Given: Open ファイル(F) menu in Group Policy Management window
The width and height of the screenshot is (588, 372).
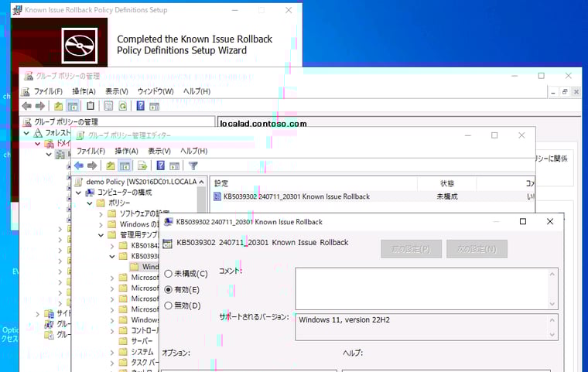Looking at the screenshot, I should (x=48, y=91).
